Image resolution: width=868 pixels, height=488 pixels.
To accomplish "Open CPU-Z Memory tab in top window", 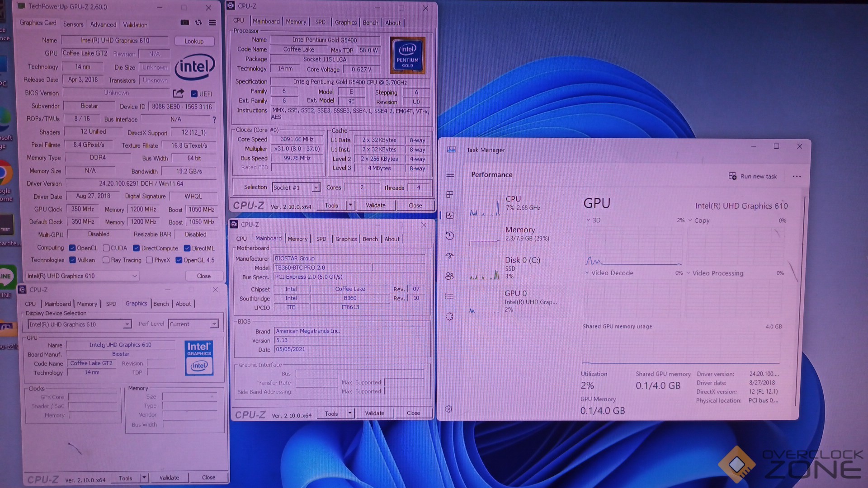I will point(296,22).
